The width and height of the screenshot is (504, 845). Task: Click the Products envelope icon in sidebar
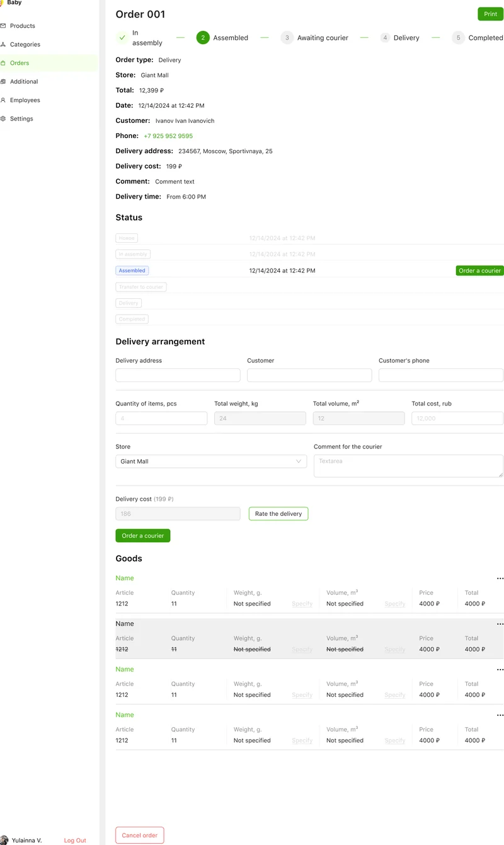click(x=3, y=26)
